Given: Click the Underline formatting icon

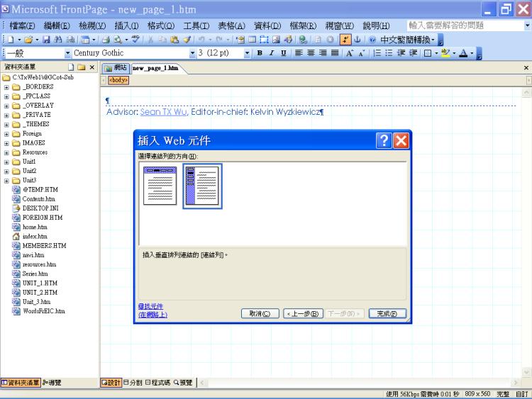Looking at the screenshot, I should (x=282, y=53).
